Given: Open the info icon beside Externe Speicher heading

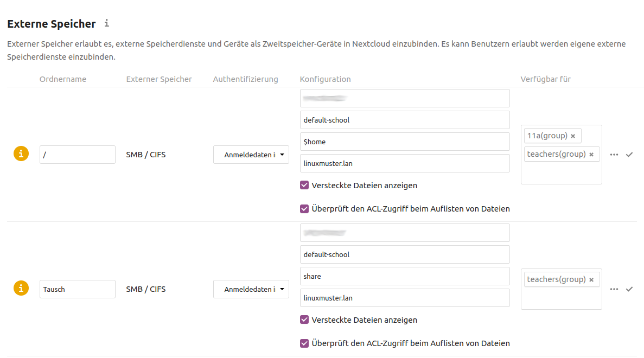Looking at the screenshot, I should click(107, 23).
